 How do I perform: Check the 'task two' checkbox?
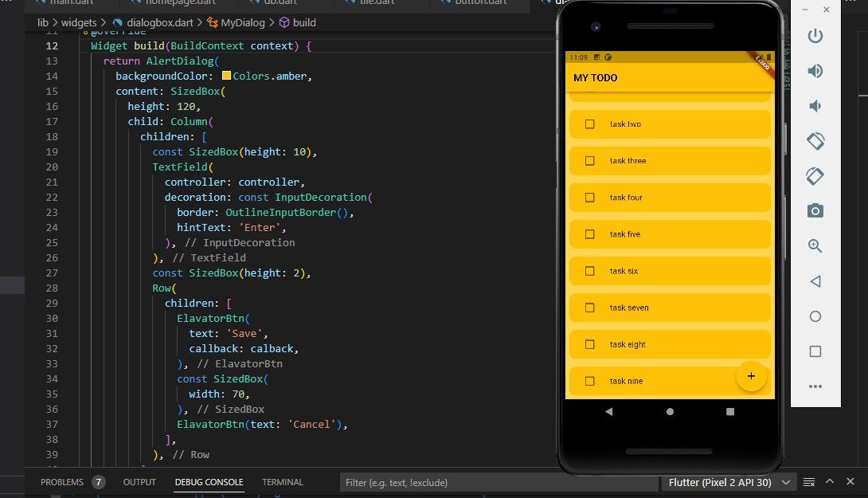point(589,124)
